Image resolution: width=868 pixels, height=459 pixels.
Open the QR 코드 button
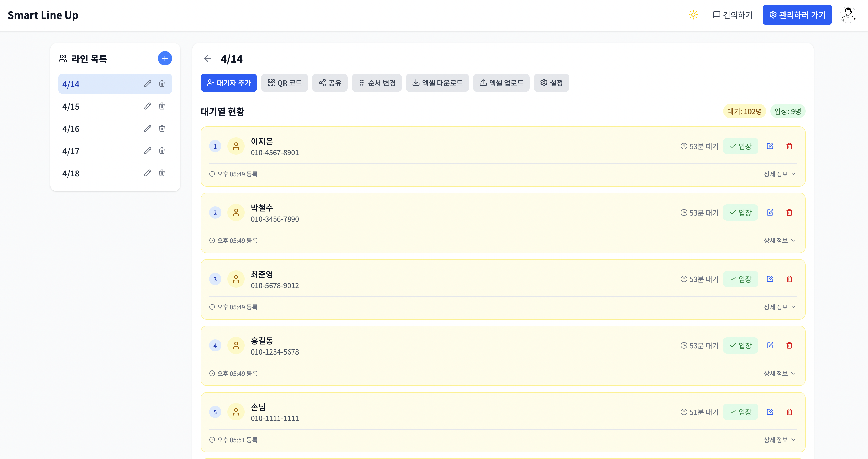(x=285, y=83)
